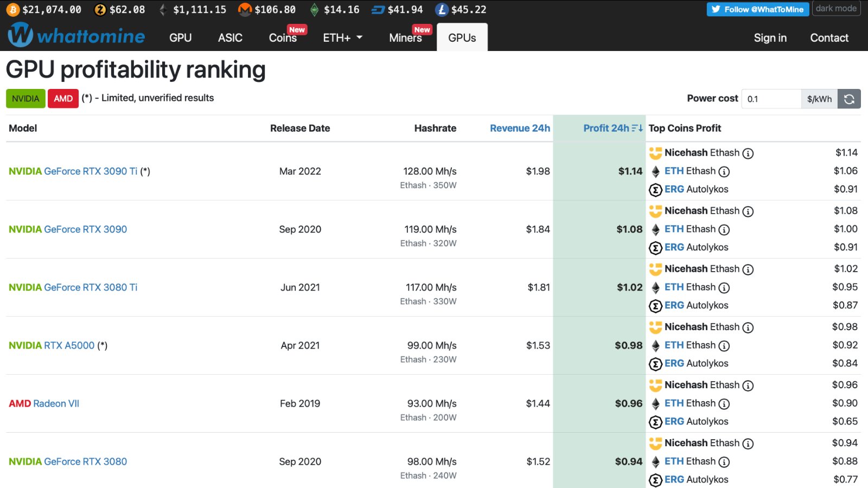Select the GPUs tab
Viewport: 868px width, 488px height.
pyautogui.click(x=462, y=37)
